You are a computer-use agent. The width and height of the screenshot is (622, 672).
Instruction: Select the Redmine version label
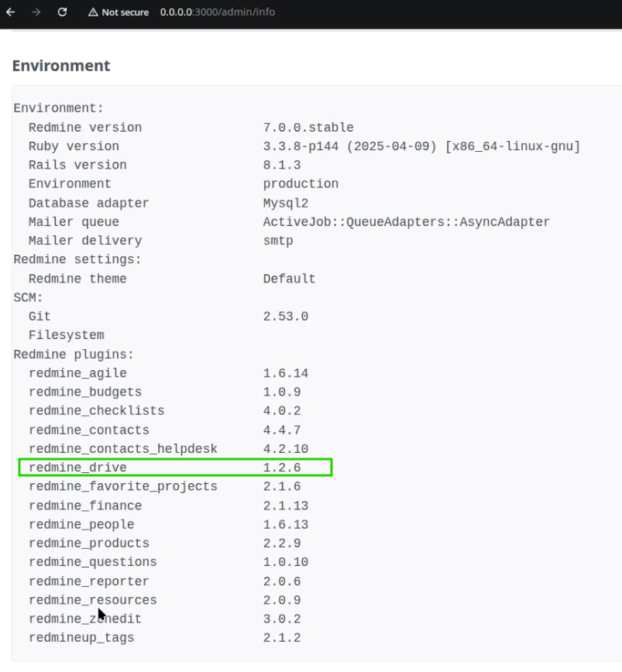tap(85, 127)
